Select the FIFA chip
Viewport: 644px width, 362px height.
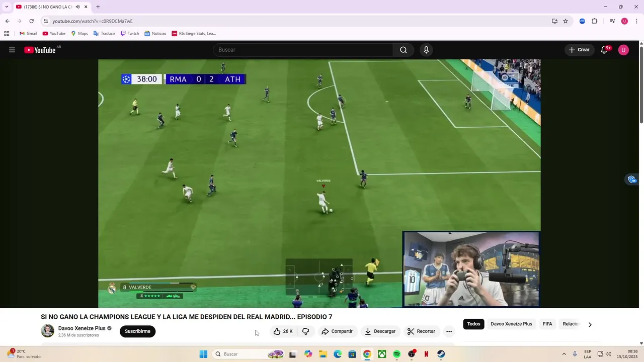(x=547, y=324)
